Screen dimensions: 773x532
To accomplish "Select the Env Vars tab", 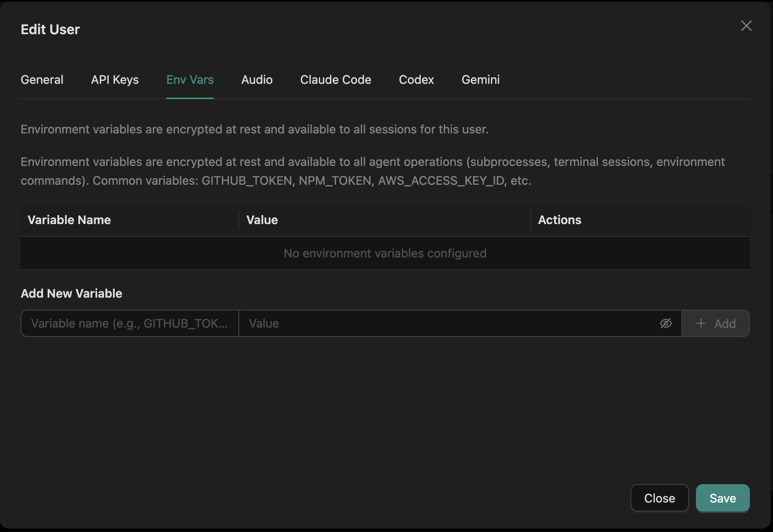I will pyautogui.click(x=190, y=80).
